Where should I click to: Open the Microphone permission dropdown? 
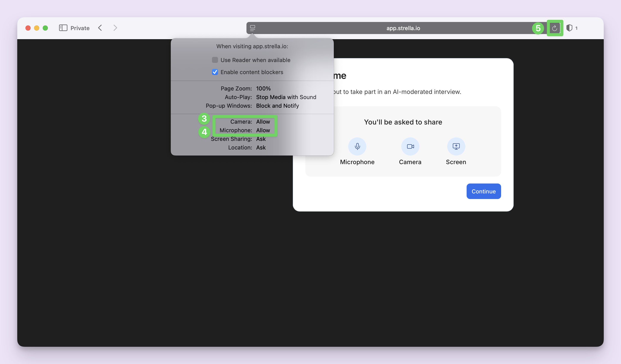[x=263, y=130]
